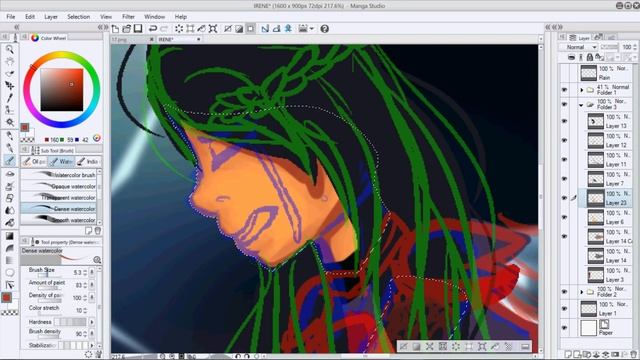This screenshot has height=360, width=640.
Task: Click the Redo arrow icon
Action: tap(164, 29)
